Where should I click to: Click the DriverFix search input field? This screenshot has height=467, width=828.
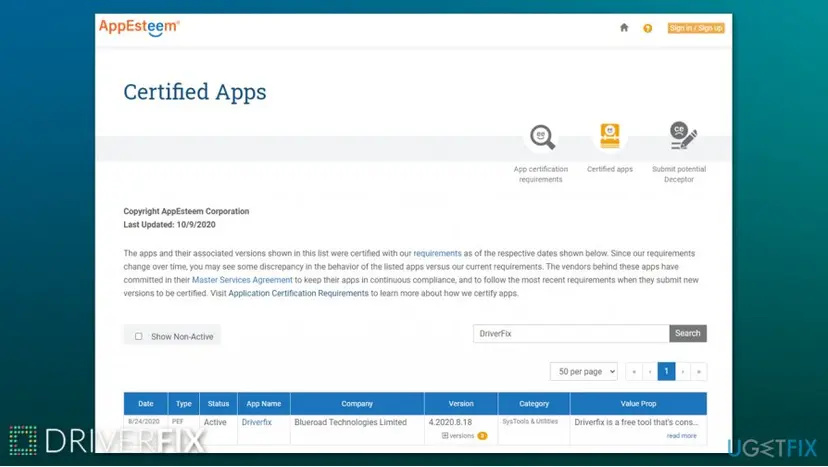click(x=571, y=333)
